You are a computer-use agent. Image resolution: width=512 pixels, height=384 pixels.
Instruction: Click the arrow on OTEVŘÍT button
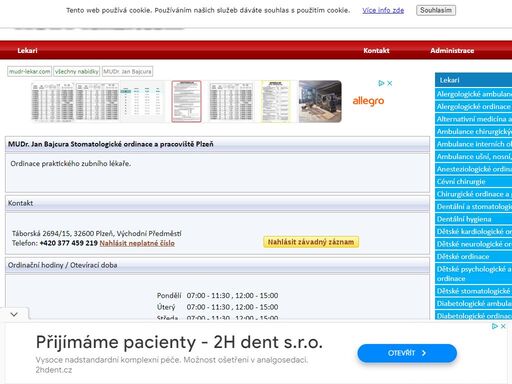(x=424, y=353)
